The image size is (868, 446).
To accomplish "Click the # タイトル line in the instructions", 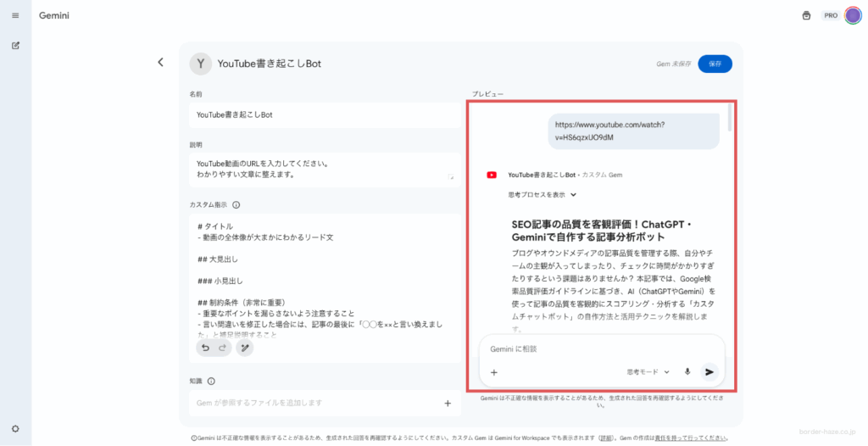I will (215, 226).
